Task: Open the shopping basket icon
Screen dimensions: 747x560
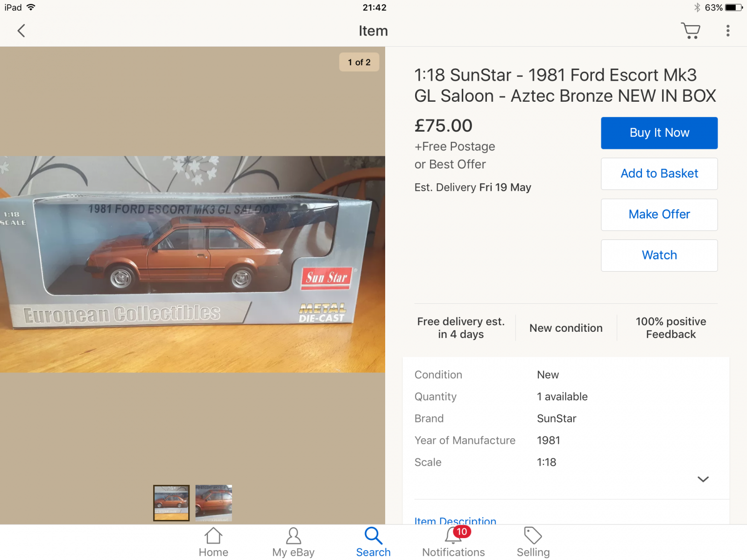Action: tap(691, 31)
